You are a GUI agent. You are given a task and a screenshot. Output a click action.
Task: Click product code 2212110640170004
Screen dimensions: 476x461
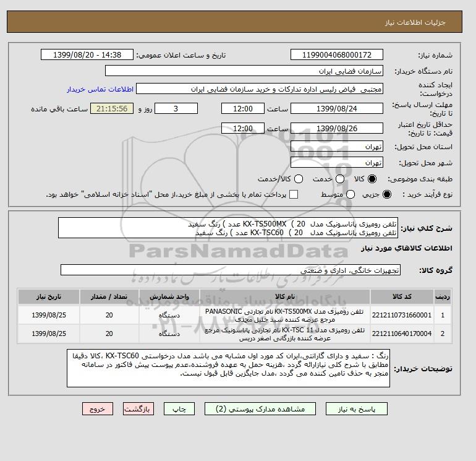(402, 334)
